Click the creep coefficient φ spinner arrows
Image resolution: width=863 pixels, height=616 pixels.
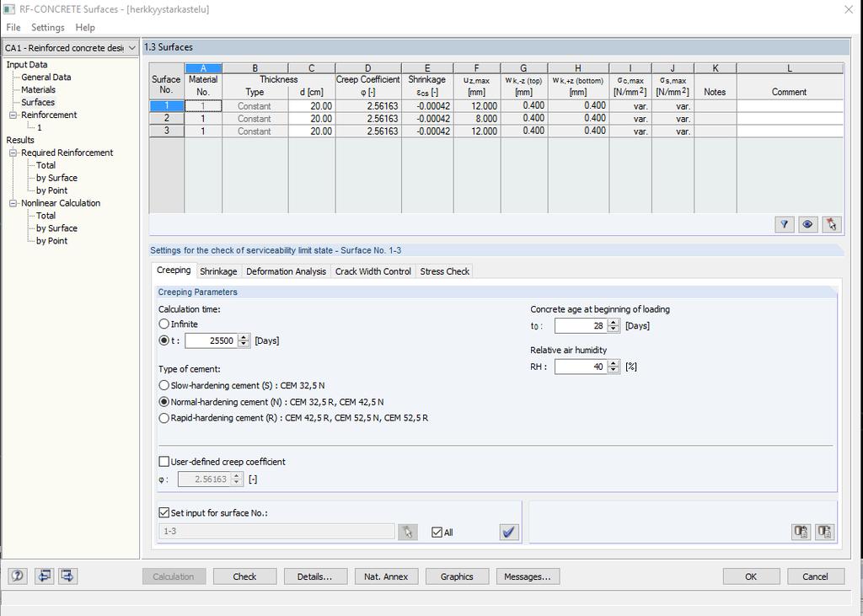point(236,479)
